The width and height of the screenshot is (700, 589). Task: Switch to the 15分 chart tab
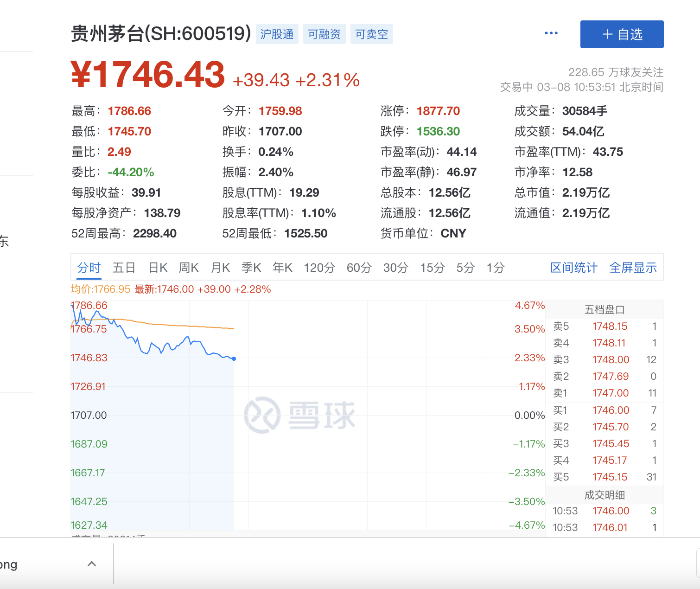pyautogui.click(x=433, y=268)
